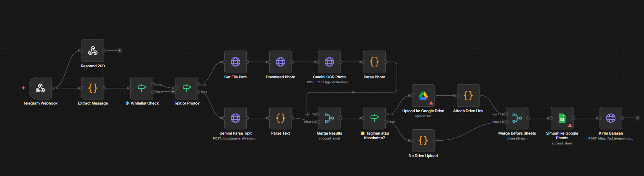Select the Merge Before Sheets node
This screenshot has height=176, width=644.
517,118
